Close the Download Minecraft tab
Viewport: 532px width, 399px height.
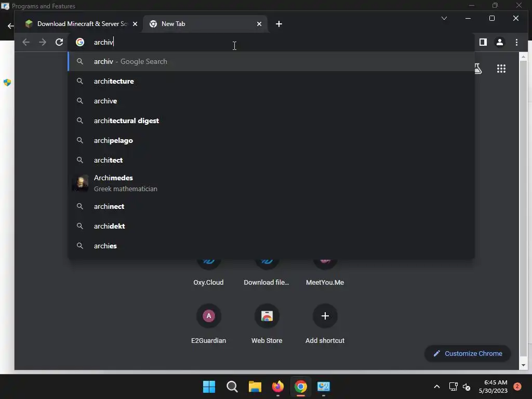135,24
